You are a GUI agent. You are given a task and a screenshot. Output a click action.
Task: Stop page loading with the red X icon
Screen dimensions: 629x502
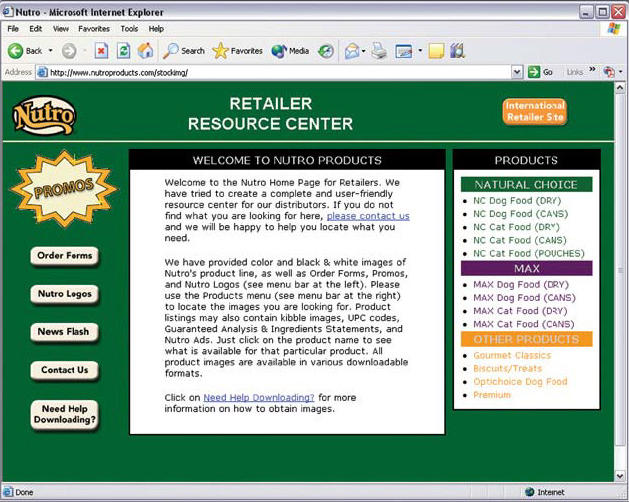(101, 51)
